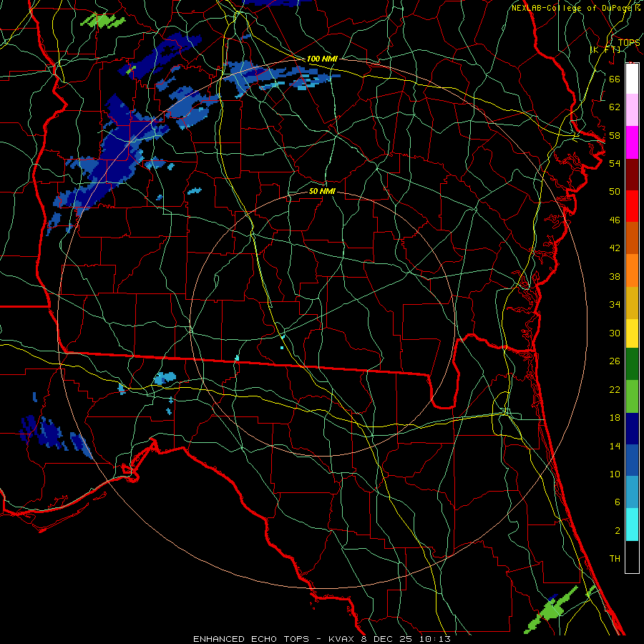Select the dark green legend swatch
The width and height of the screenshot is (644, 644).
[632, 364]
